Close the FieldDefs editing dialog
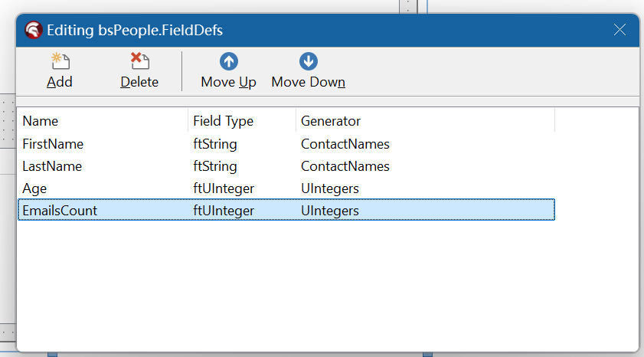644x357 pixels. [x=620, y=31]
